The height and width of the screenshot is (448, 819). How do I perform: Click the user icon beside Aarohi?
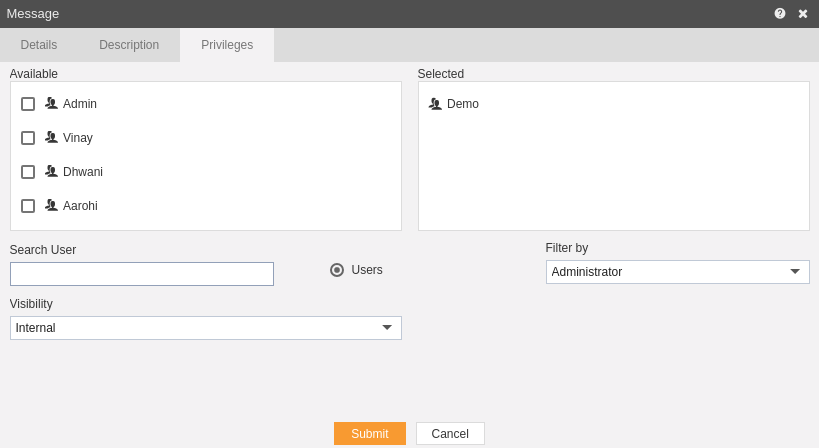[51, 205]
